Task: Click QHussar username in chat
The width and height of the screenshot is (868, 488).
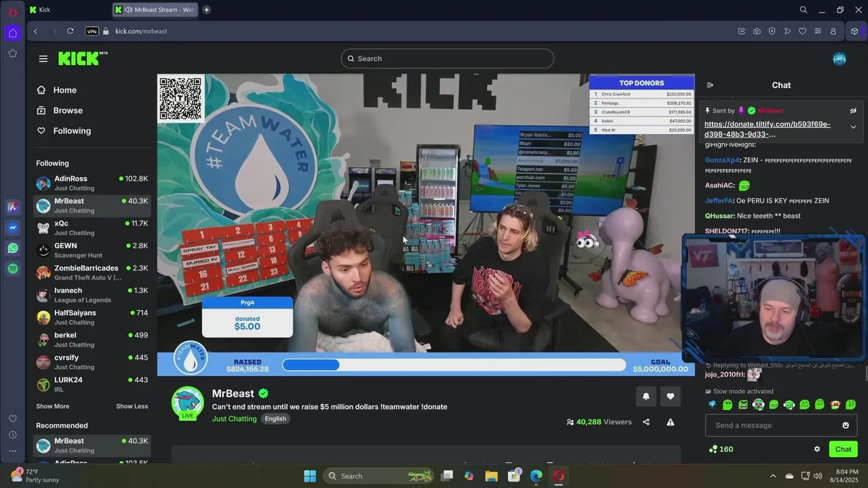Action: (x=719, y=216)
